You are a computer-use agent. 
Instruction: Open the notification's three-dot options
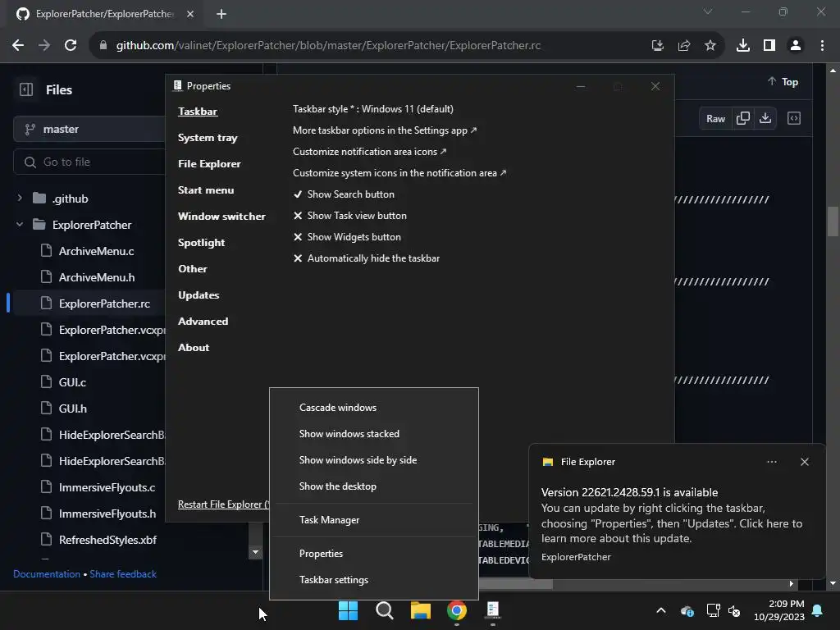coord(771,462)
